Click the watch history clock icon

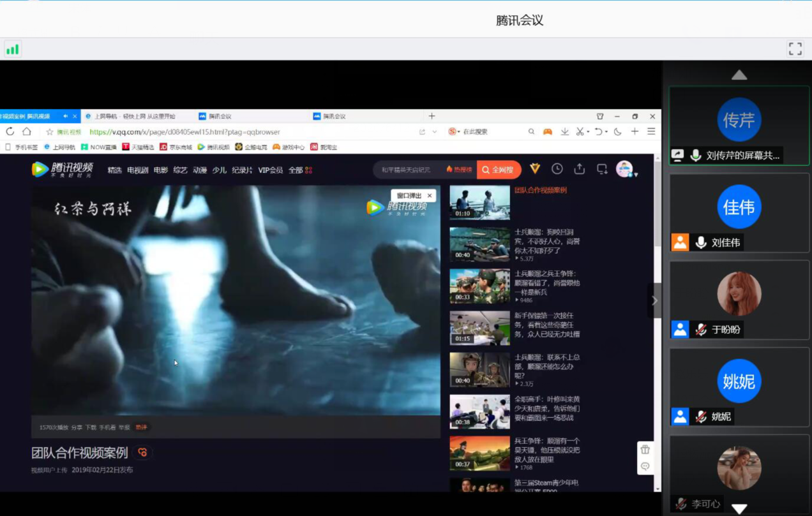557,169
